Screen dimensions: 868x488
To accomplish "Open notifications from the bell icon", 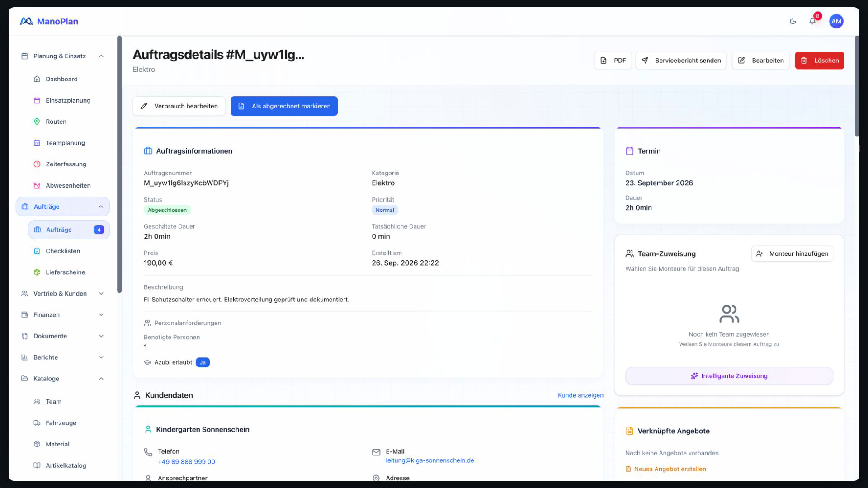I will pos(812,21).
